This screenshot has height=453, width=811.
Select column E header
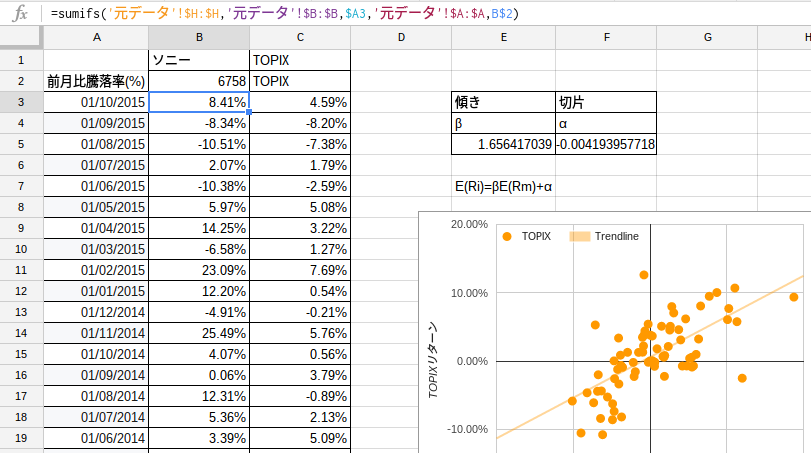[503, 37]
